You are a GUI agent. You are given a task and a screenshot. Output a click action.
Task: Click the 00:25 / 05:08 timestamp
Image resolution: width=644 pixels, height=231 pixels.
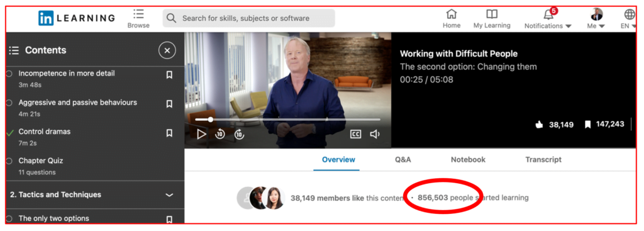point(427,80)
